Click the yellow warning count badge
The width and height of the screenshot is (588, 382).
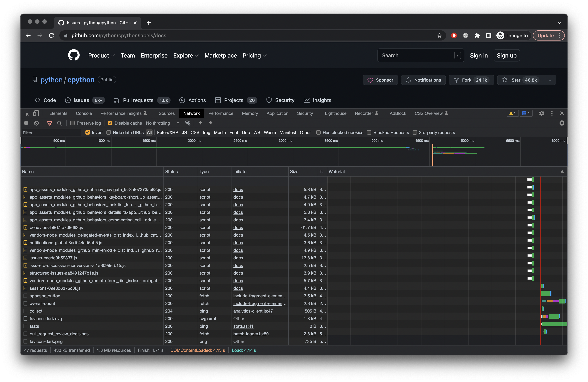click(513, 113)
